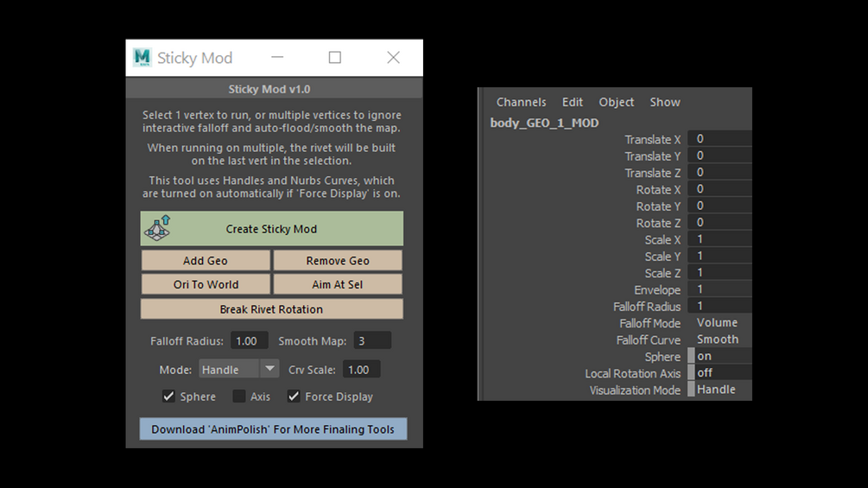Image resolution: width=868 pixels, height=488 pixels.
Task: Click the Crv Scale input field
Action: [362, 370]
